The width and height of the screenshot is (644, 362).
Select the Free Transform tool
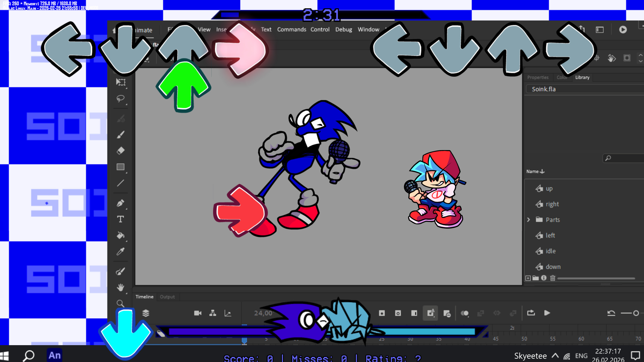click(120, 82)
